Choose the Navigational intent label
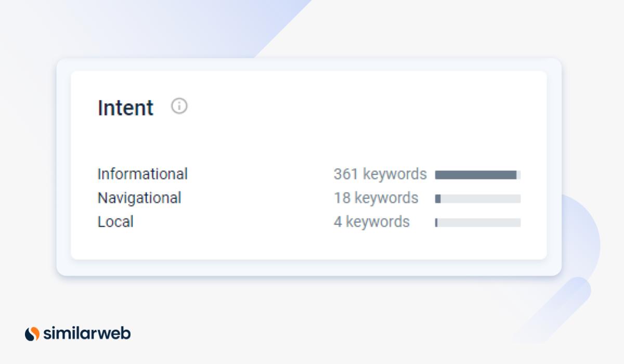624x364 pixels. [139, 198]
